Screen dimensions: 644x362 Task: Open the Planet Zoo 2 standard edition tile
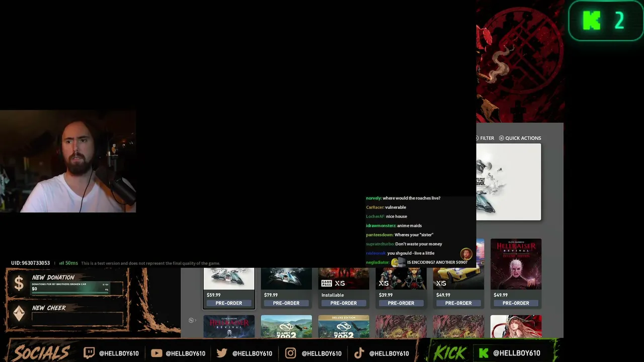pos(286,326)
